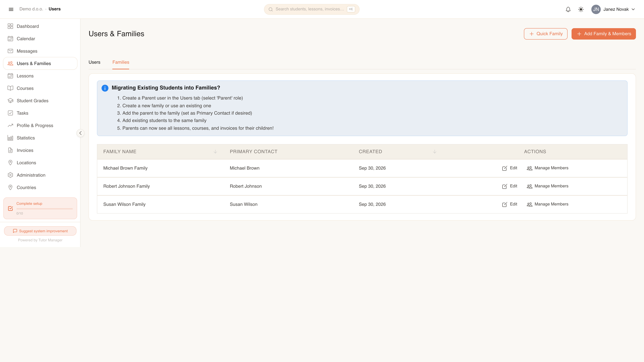The image size is (644, 362).
Task: Click the Messages envelope icon
Action: (x=10, y=51)
